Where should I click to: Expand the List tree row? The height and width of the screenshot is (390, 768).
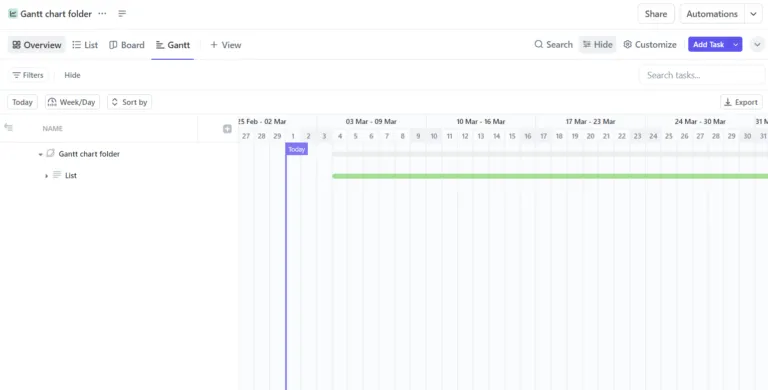47,175
